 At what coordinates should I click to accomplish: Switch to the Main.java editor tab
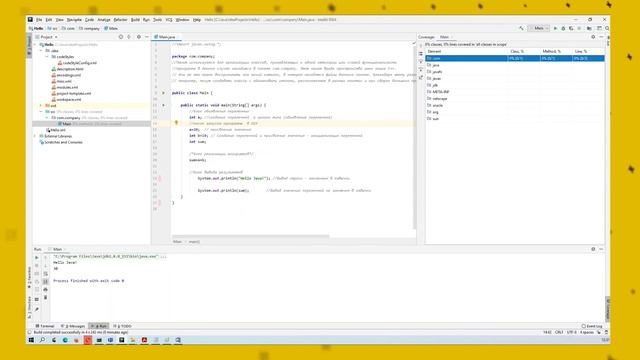164,37
